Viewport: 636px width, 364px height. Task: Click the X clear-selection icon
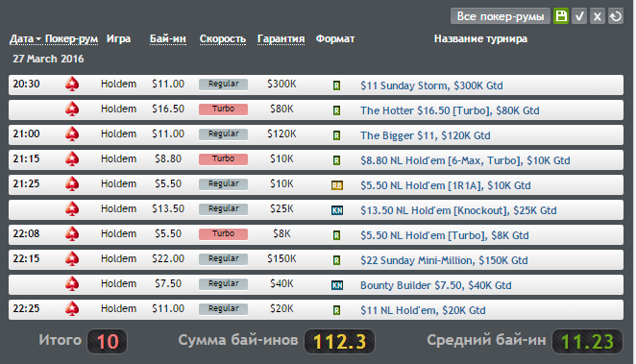tap(597, 16)
